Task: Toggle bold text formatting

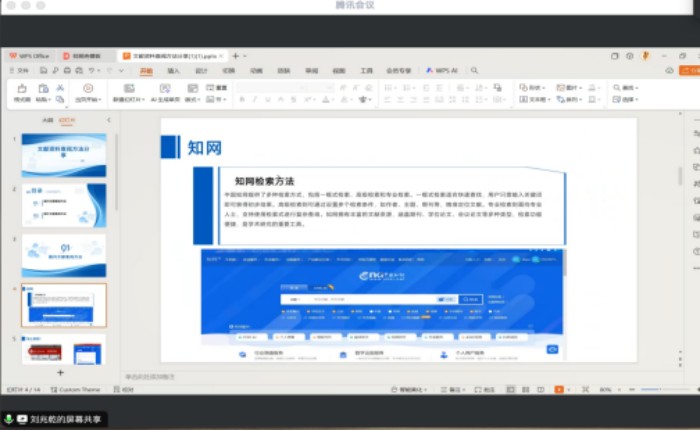Action: (242, 100)
